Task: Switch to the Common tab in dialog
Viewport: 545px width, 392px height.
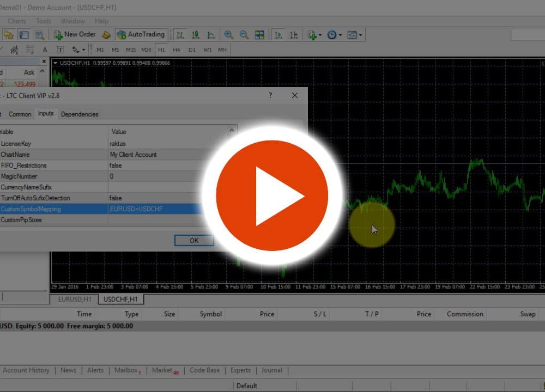Action: [x=20, y=114]
